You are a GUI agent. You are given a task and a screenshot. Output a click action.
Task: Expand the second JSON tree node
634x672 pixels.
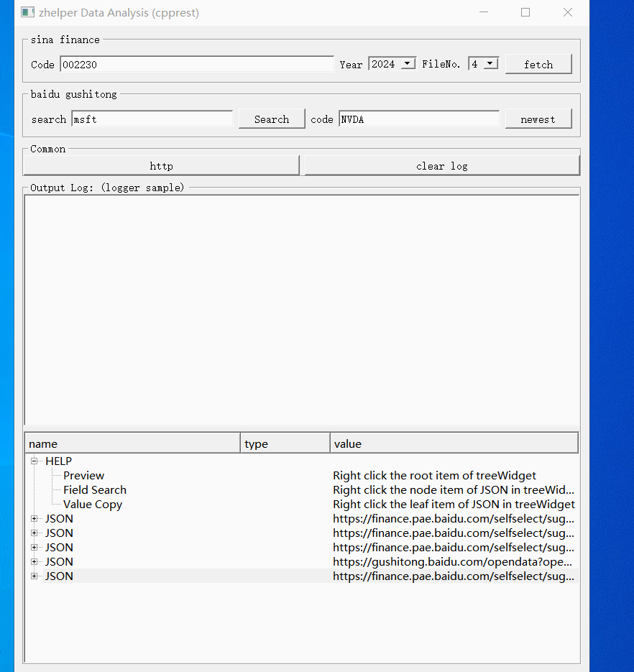coord(35,533)
